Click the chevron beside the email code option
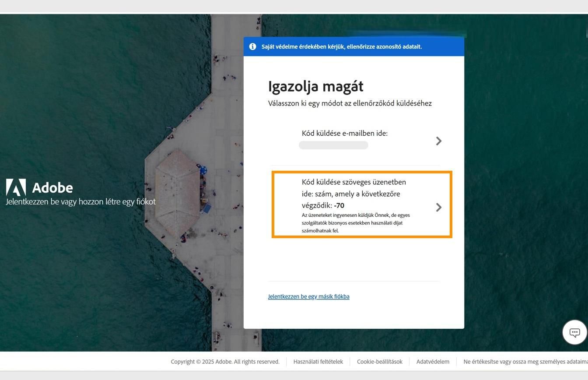The width and height of the screenshot is (588, 380). pyautogui.click(x=438, y=141)
